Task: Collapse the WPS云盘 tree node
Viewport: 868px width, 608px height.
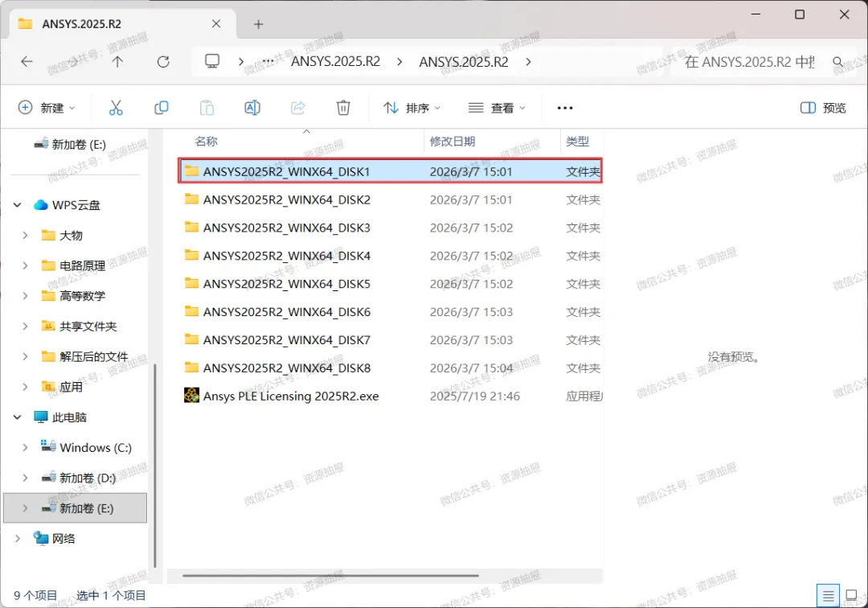Action: coord(17,205)
